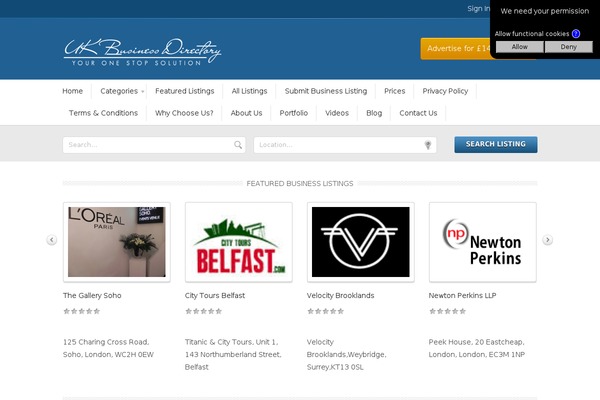Open the Contact Us page
The image size is (600, 400).
[418, 113]
